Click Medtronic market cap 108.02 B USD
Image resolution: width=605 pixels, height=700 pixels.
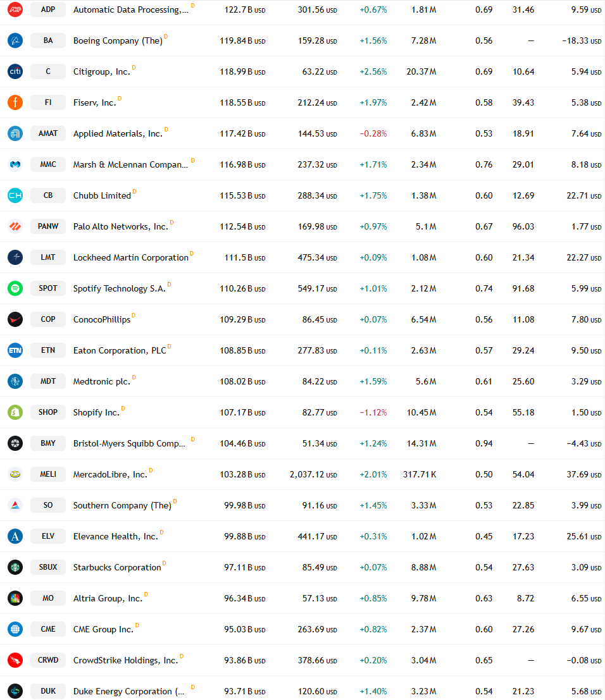pos(242,381)
